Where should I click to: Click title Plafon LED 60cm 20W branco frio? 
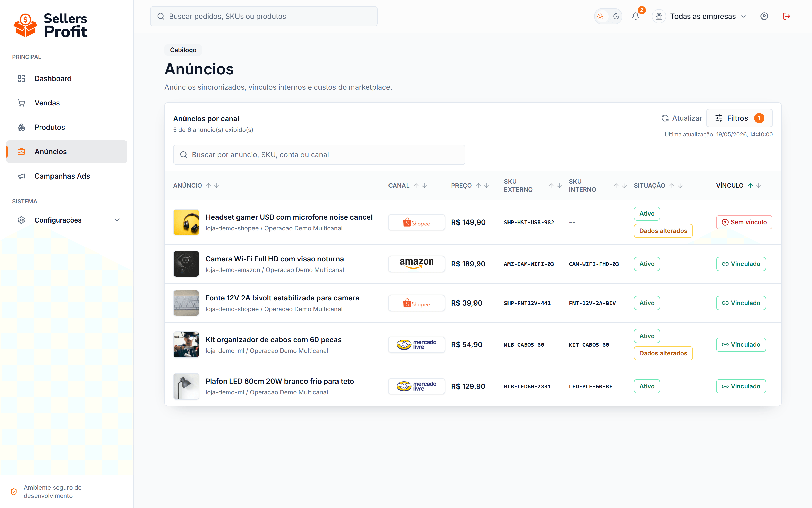pos(279,381)
